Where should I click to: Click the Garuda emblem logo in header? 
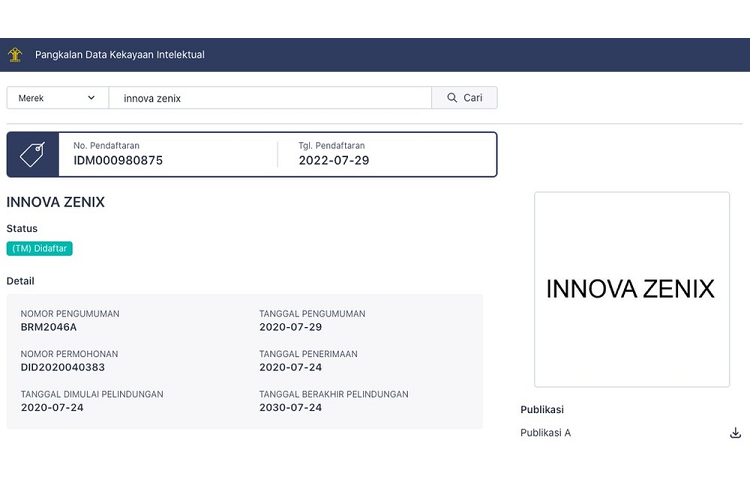coord(14,55)
